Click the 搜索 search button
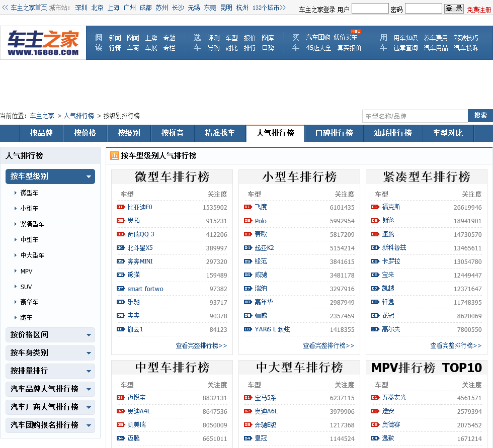Viewport: 493px width, 448px height. click(480, 116)
